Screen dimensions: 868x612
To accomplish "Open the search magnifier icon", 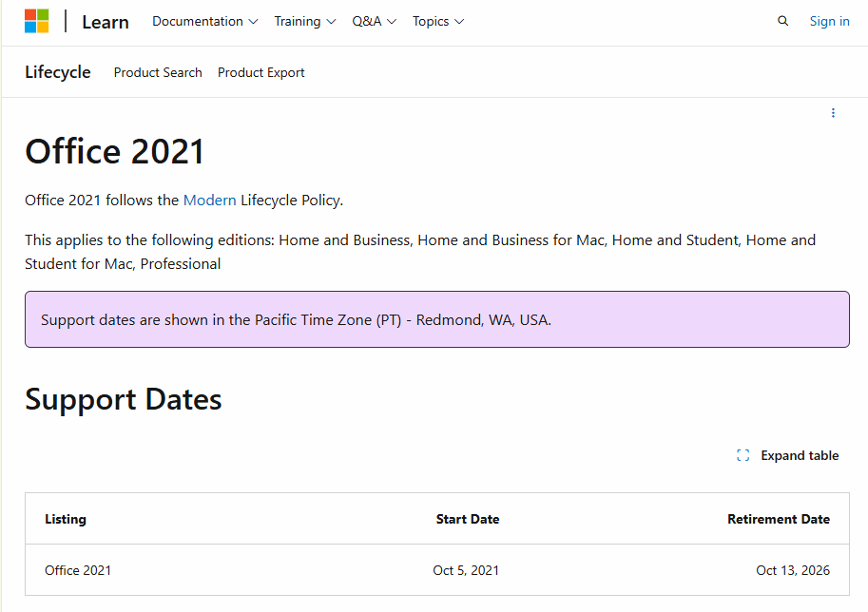I will [782, 21].
